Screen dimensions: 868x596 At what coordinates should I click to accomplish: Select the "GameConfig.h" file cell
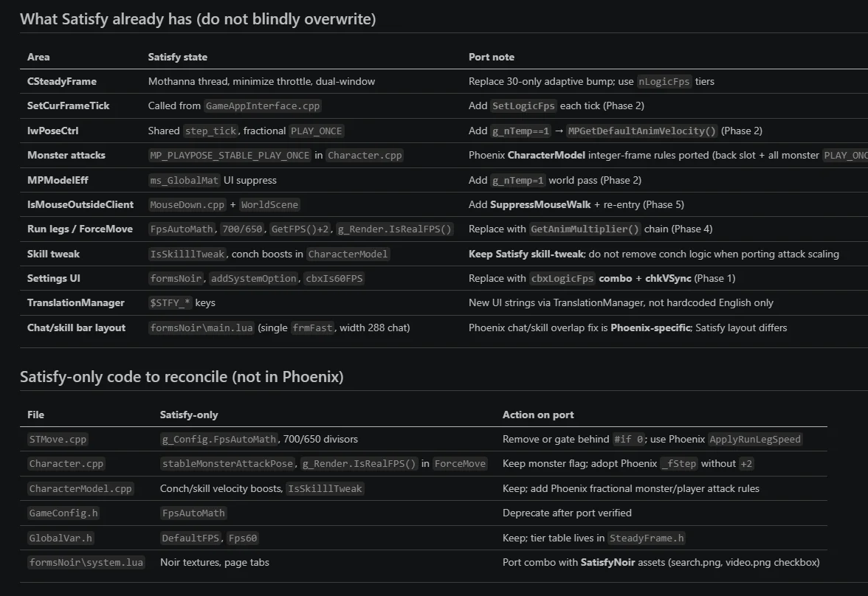click(x=63, y=513)
